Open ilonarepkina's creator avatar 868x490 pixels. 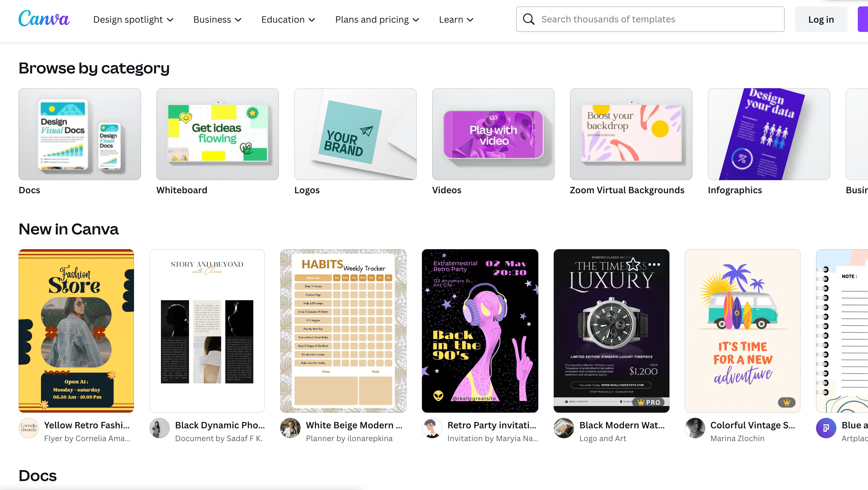tap(290, 428)
